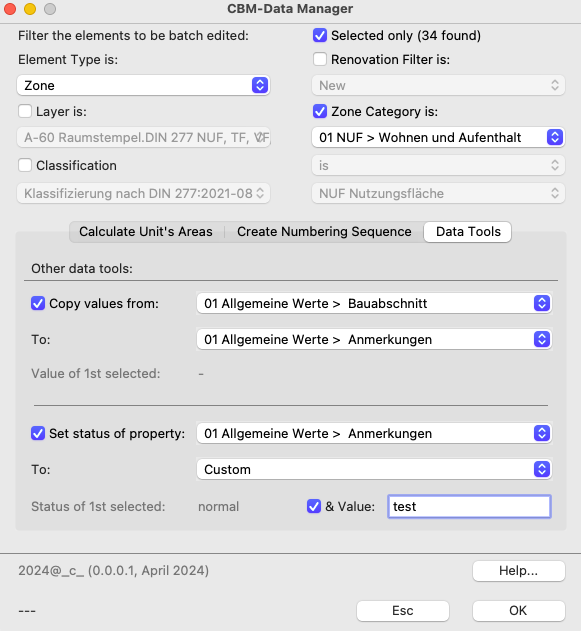Image resolution: width=581 pixels, height=631 pixels.
Task: Select the Data Tools tab
Action: coord(468,232)
